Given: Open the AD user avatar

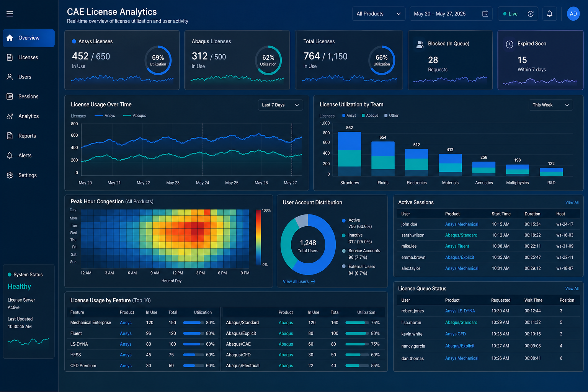Looking at the screenshot, I should pos(573,14).
